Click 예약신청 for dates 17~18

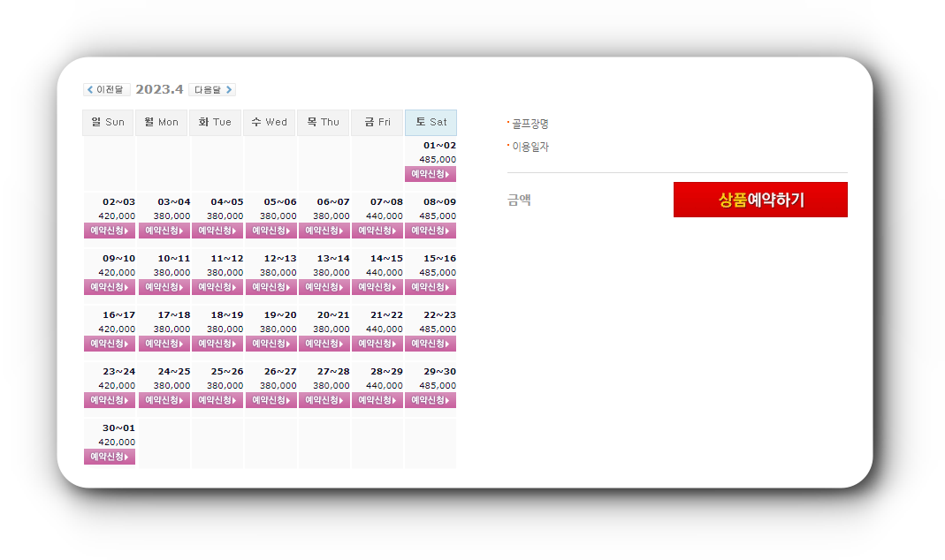pos(164,344)
